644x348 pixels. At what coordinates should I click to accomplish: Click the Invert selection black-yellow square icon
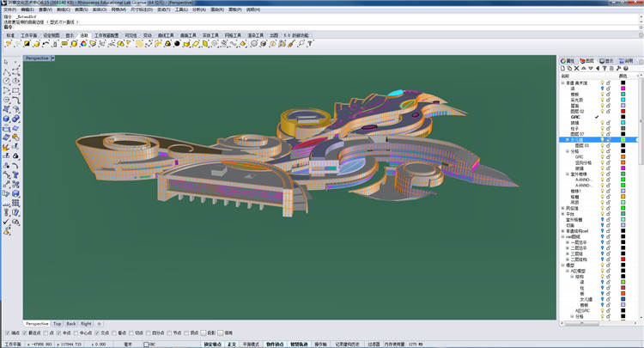27,44
